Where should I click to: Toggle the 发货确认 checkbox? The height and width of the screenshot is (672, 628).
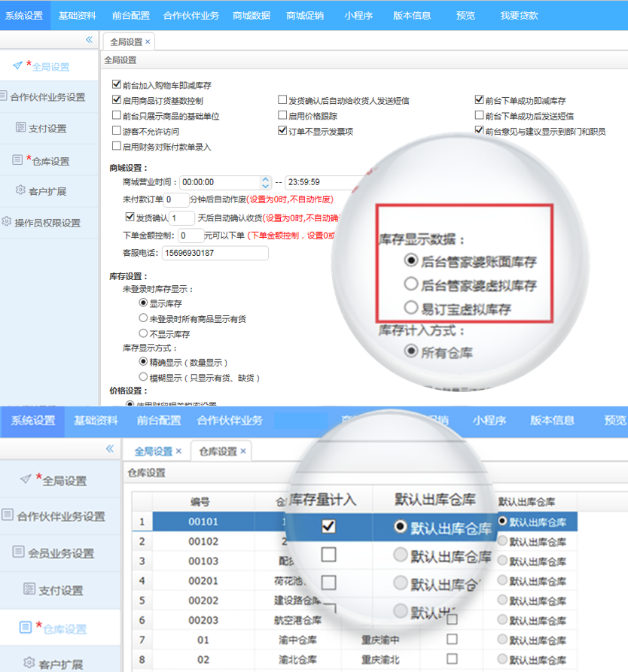tap(130, 217)
